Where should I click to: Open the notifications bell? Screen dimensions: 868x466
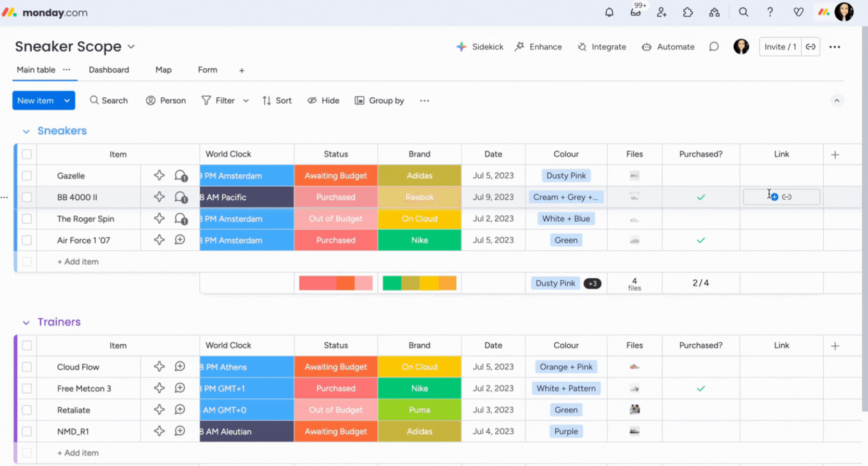609,12
